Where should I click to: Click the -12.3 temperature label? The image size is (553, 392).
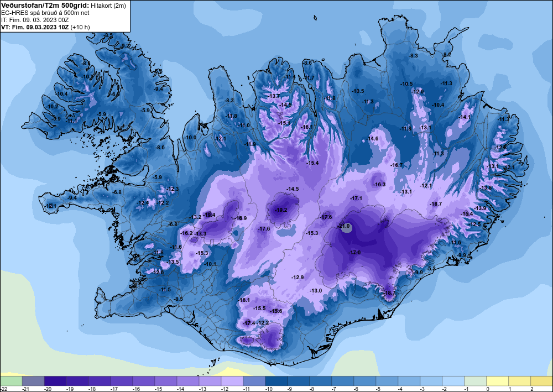pos(173,189)
